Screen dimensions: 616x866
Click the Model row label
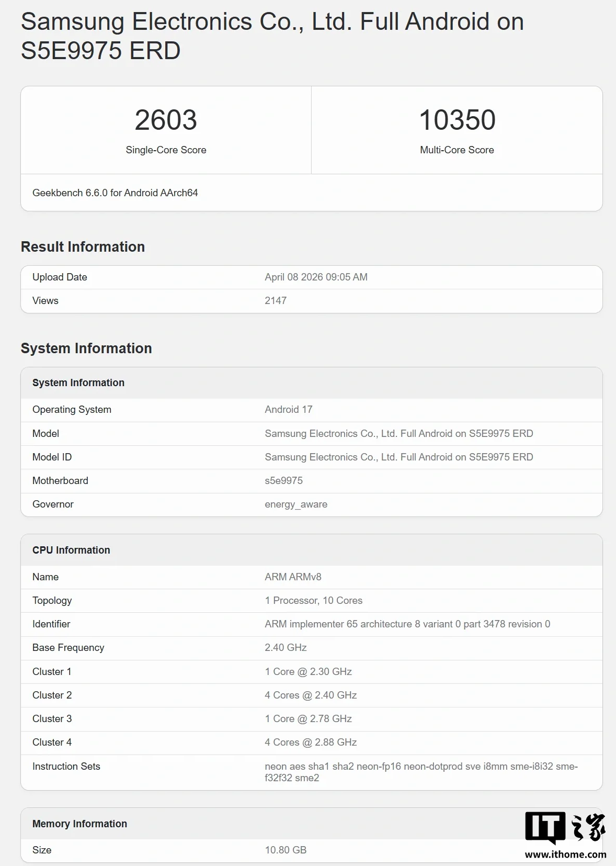point(45,434)
